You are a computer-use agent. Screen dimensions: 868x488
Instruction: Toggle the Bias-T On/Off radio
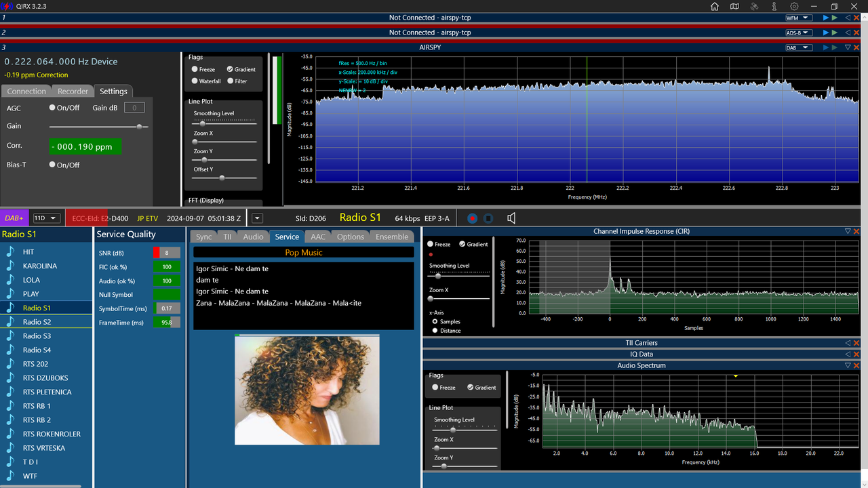(52, 165)
